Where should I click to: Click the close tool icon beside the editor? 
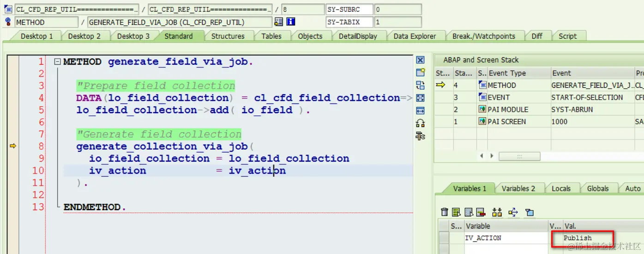(420, 60)
